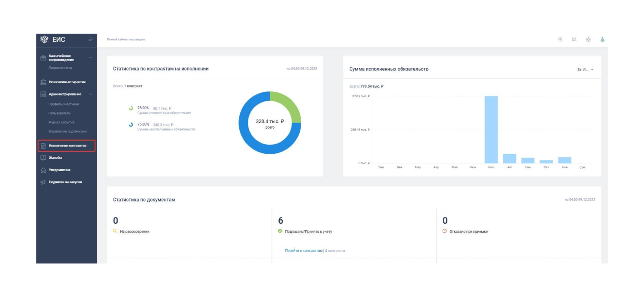
Task: Click the Уведомления envelope icon
Action: coord(44,170)
